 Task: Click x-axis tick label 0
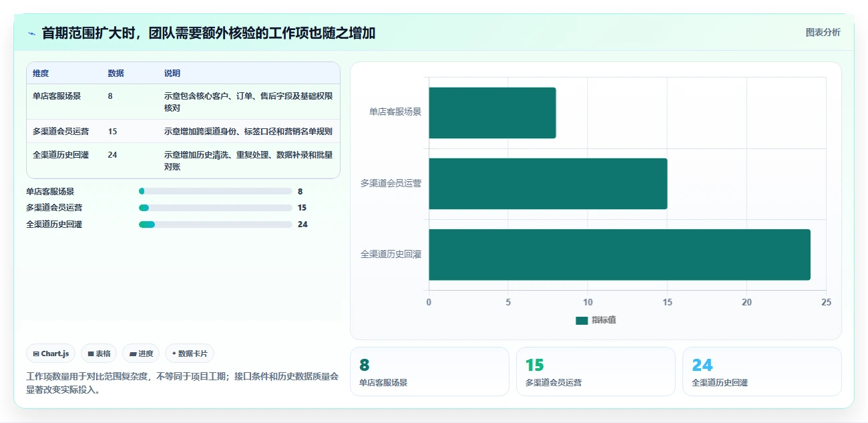point(429,302)
